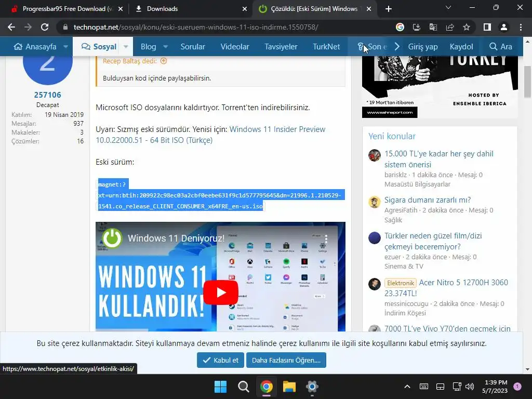Click Kaydol to register
Viewport: 532px width, 399px height.
coord(461,46)
